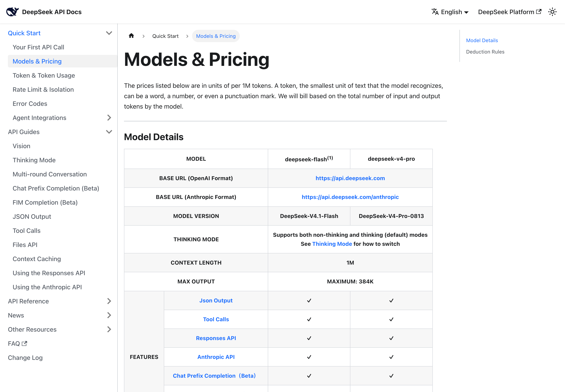
Task: Click Models & Pricing breadcrumb pill
Action: click(x=216, y=36)
